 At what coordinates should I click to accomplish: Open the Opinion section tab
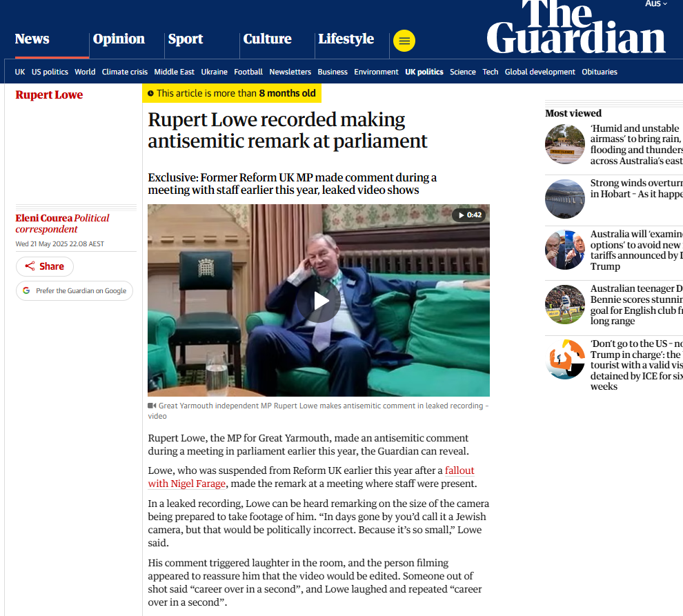(x=119, y=39)
